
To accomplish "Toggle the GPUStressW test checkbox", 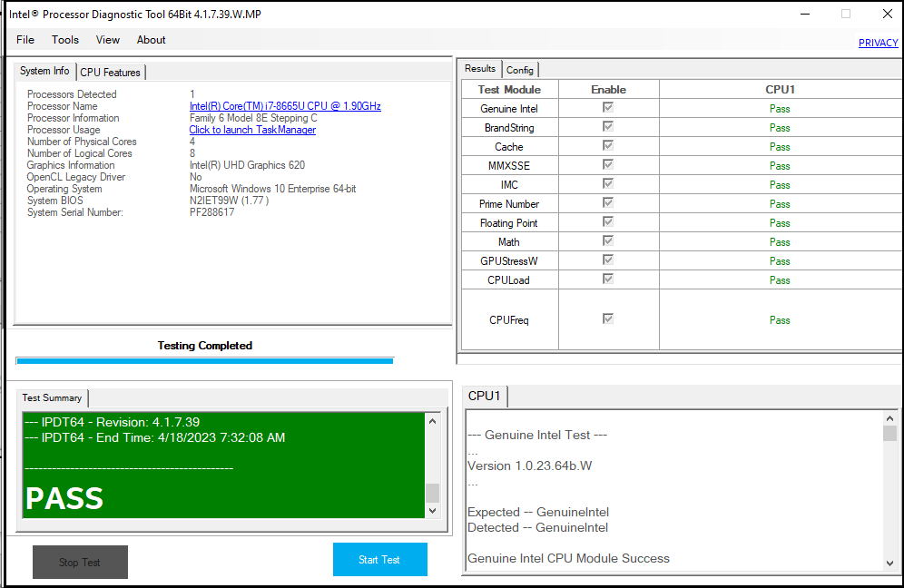I will point(608,260).
